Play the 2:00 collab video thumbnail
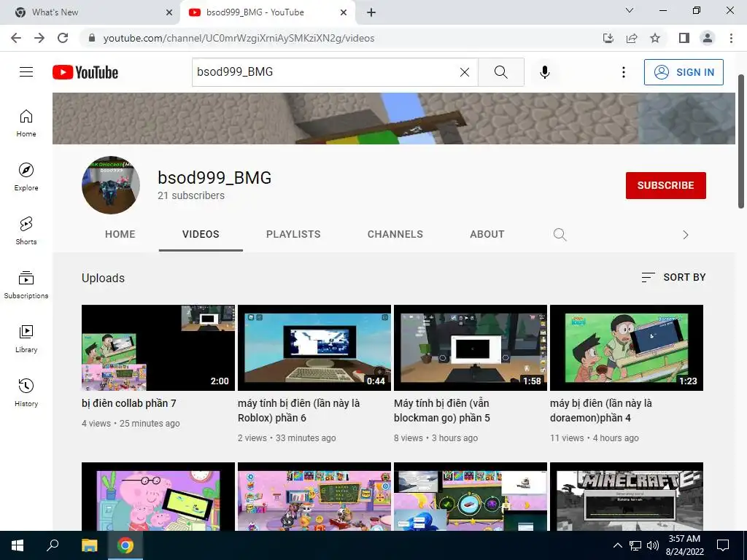The width and height of the screenshot is (747, 560). pos(158,348)
